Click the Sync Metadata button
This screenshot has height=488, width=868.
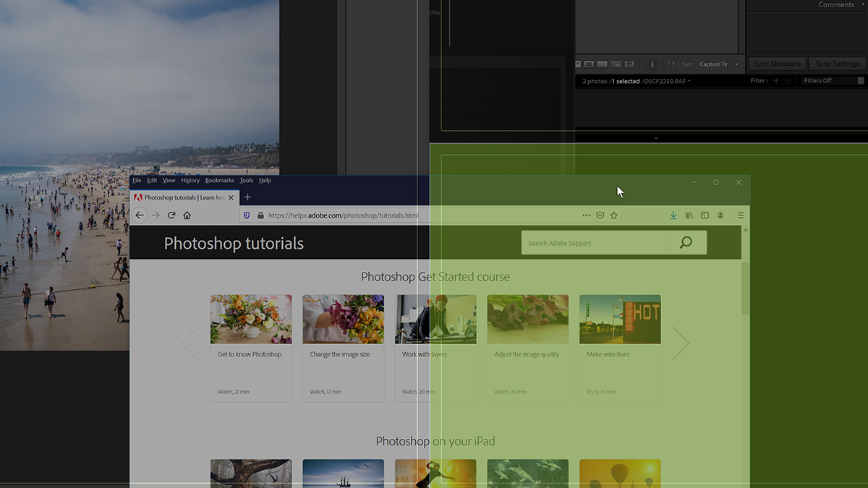[777, 64]
